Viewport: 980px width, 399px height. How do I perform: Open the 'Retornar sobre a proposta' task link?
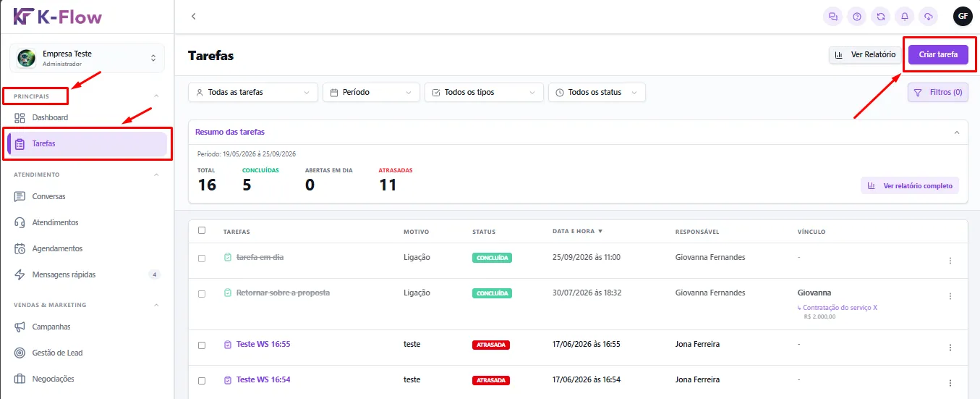click(x=283, y=293)
